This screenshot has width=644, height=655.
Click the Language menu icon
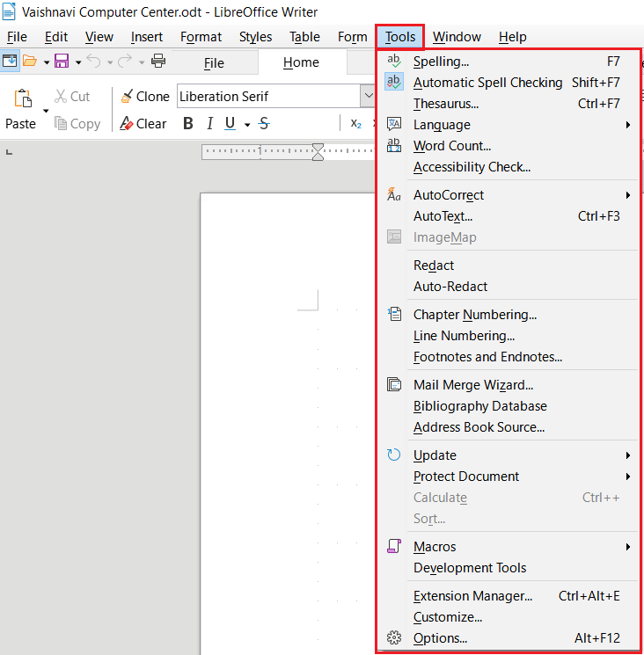click(393, 125)
